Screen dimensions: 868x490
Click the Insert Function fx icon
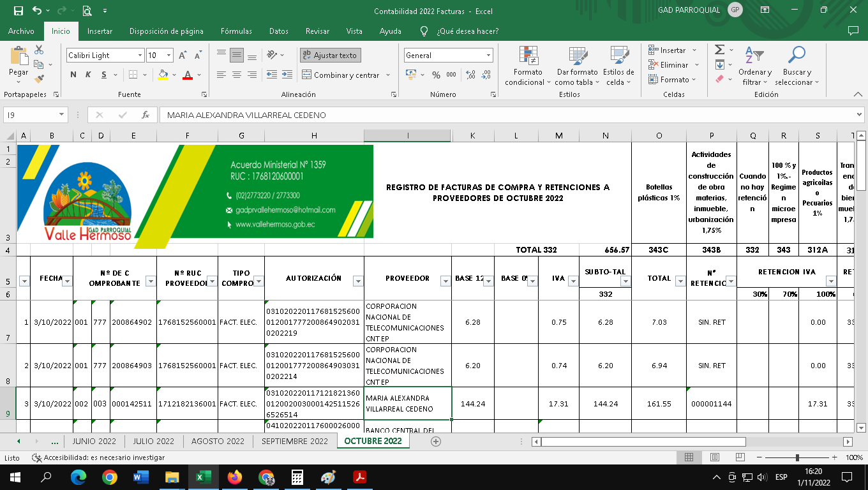(146, 115)
